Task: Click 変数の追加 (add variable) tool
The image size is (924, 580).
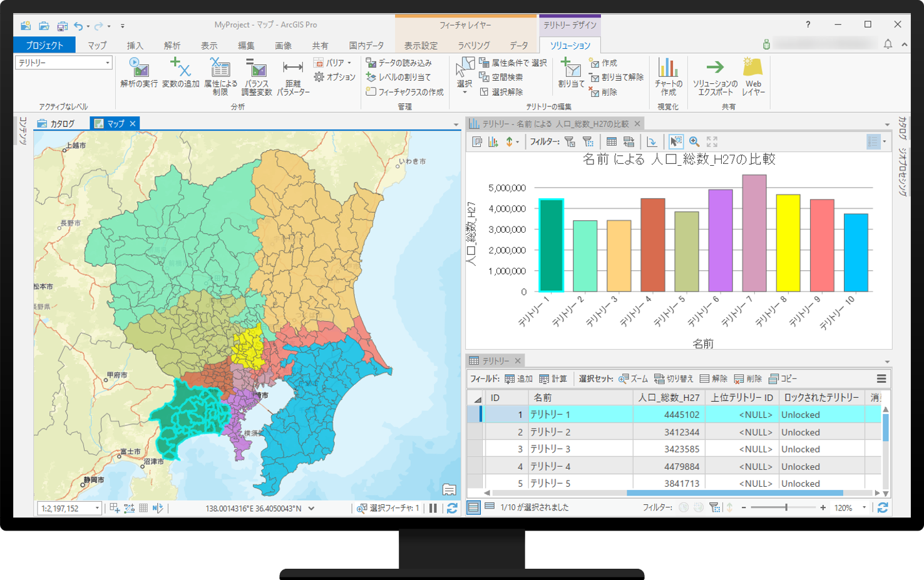Action: coord(180,73)
